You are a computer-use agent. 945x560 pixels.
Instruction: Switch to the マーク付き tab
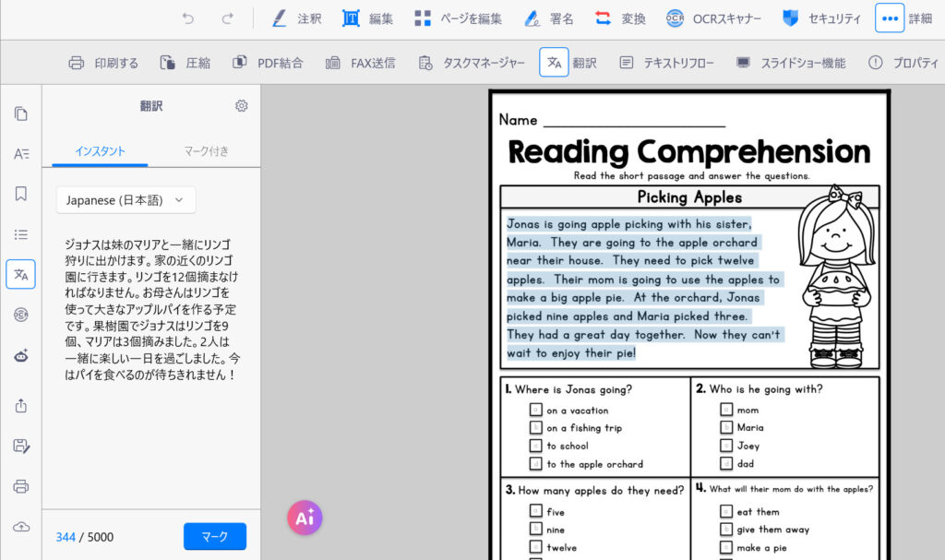click(206, 151)
